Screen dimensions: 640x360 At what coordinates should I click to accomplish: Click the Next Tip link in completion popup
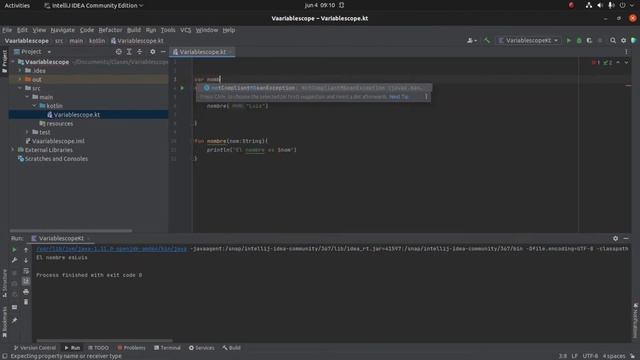click(x=399, y=97)
